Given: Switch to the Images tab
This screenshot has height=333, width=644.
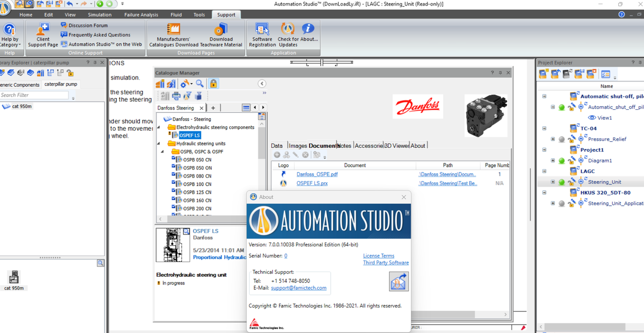Looking at the screenshot, I should [298, 145].
